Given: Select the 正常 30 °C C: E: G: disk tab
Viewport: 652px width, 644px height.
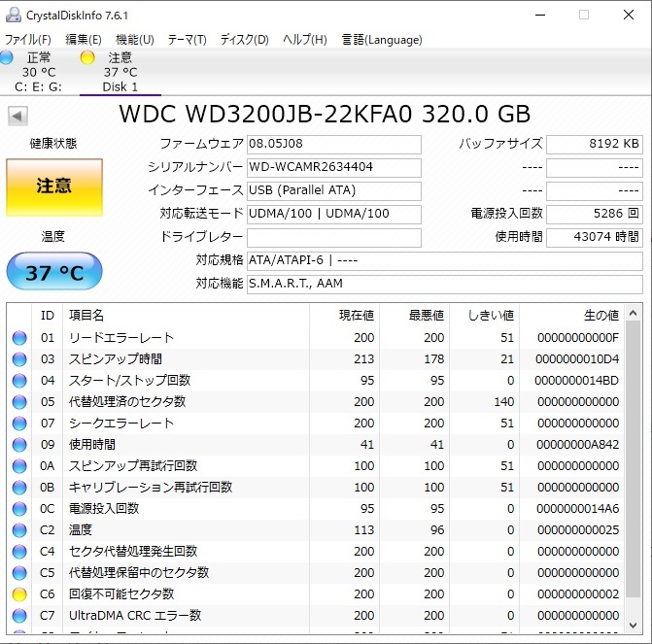Looking at the screenshot, I should coord(38,72).
